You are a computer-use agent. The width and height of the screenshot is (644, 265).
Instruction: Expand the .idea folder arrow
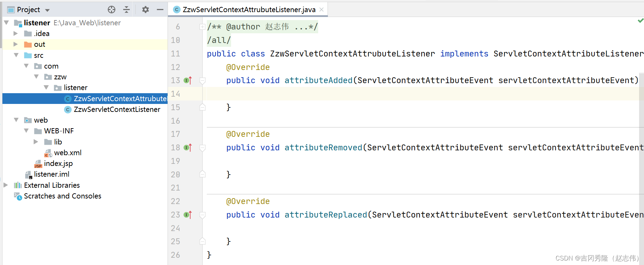pos(16,33)
